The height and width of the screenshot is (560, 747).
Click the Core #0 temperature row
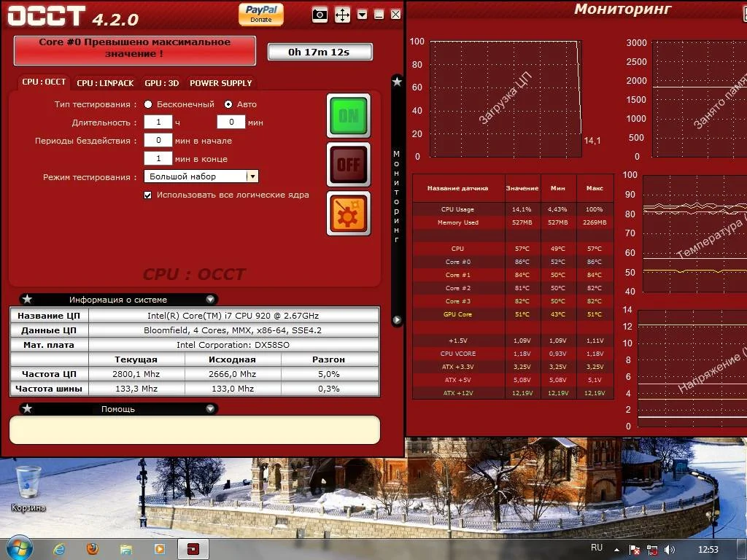click(x=513, y=262)
